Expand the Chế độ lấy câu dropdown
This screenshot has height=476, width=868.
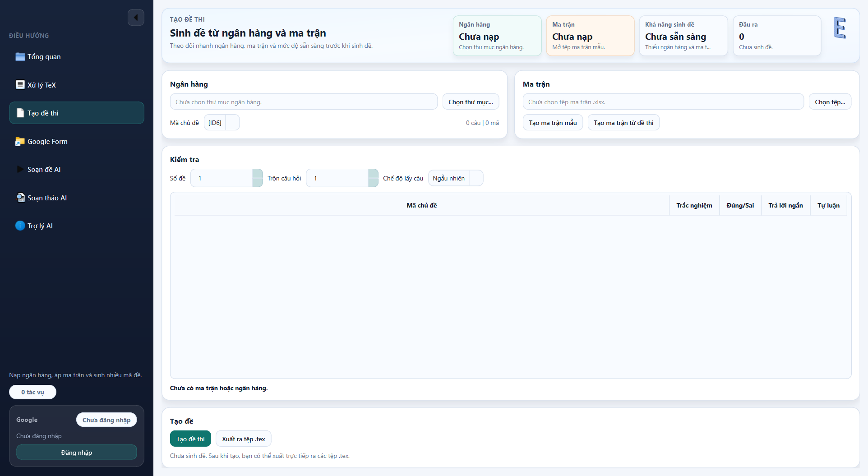click(x=476, y=178)
